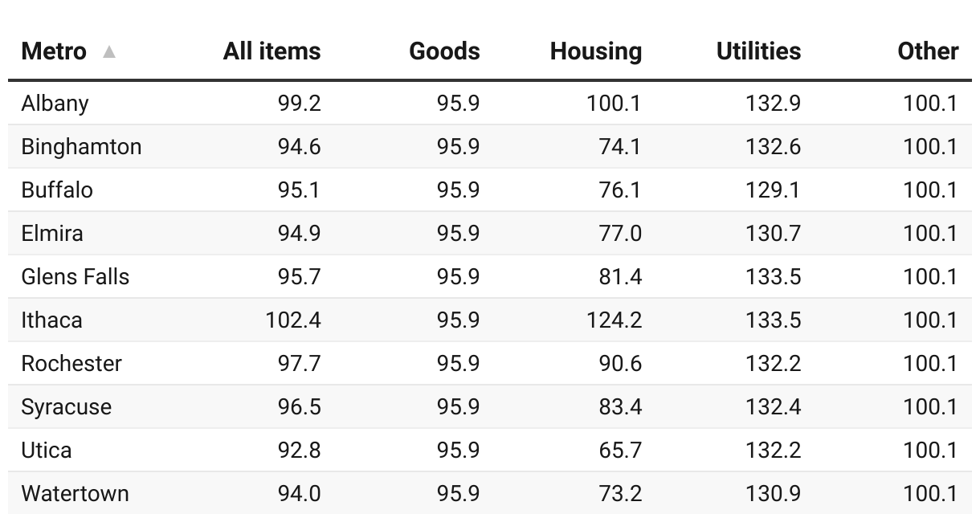Click the Syracuse metro cell
The image size is (980, 522).
coord(67,407)
